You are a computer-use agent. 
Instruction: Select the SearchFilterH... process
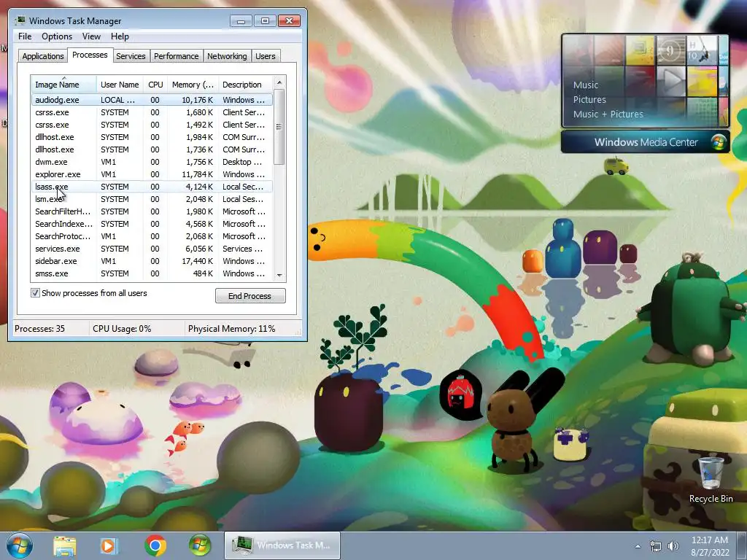(x=152, y=211)
